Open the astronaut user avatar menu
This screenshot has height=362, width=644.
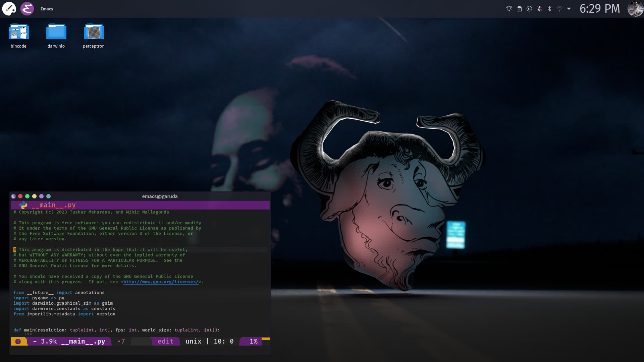635,9
